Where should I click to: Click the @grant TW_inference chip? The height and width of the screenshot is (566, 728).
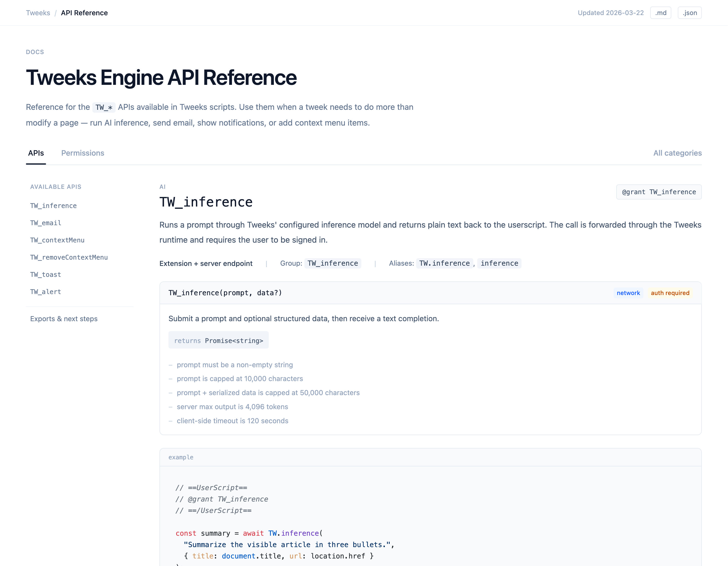pos(659,192)
